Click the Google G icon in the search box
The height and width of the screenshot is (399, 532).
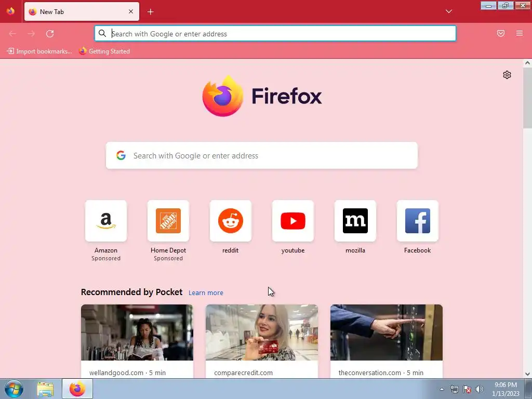pos(121,155)
